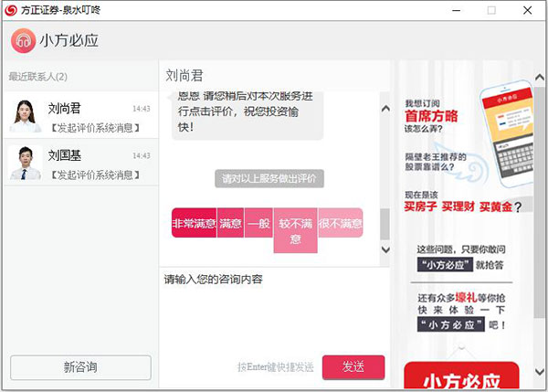
Task: Rate the service 满意
Action: (x=230, y=223)
